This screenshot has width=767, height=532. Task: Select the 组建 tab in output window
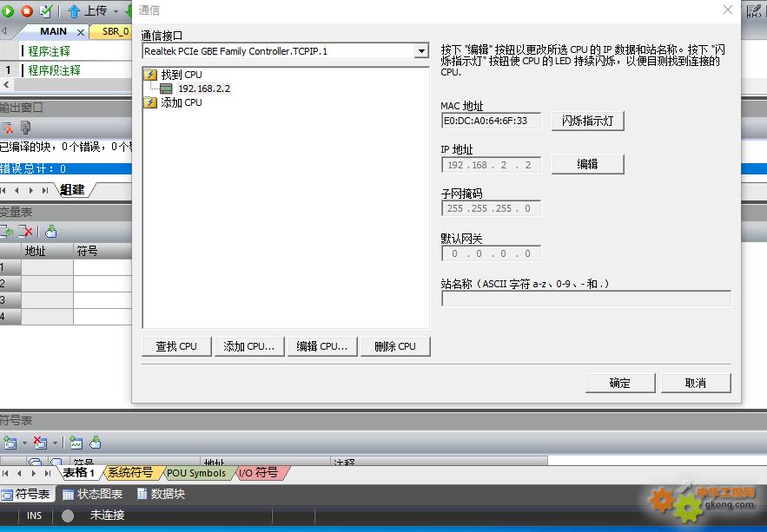(72, 189)
